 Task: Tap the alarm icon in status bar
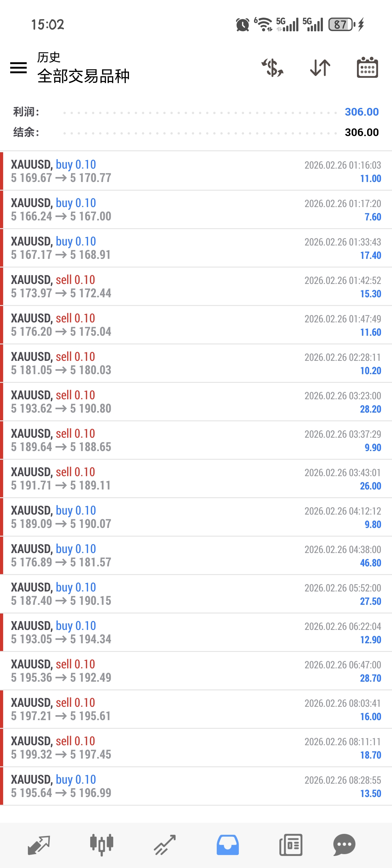coord(242,24)
